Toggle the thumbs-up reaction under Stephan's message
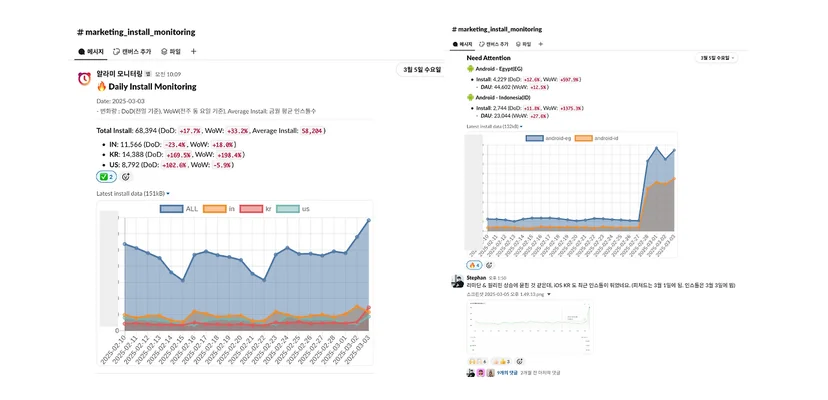 tap(502, 361)
